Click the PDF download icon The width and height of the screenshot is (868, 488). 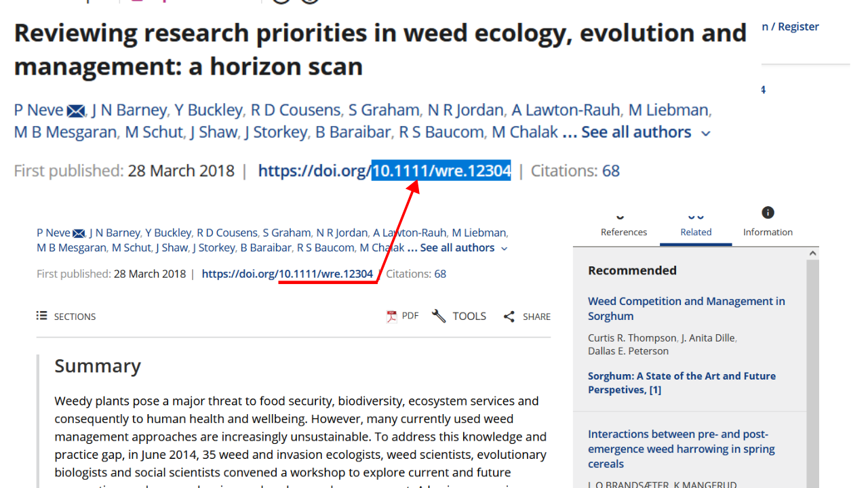tap(391, 317)
